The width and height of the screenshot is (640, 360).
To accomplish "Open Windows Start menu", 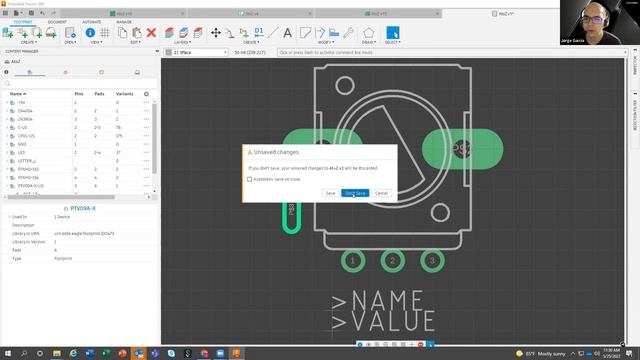I will (7, 353).
